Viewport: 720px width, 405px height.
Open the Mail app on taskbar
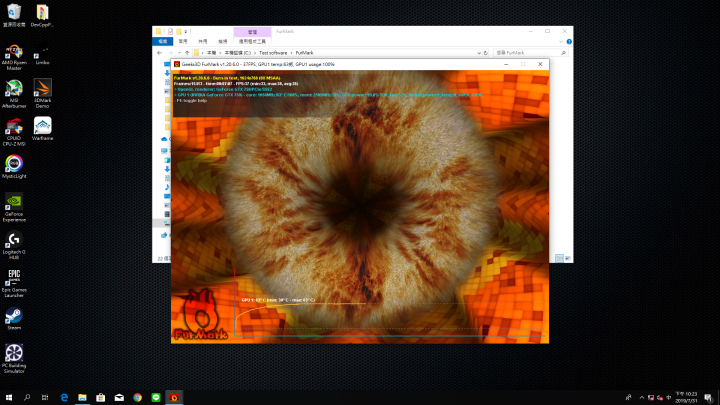coord(119,398)
